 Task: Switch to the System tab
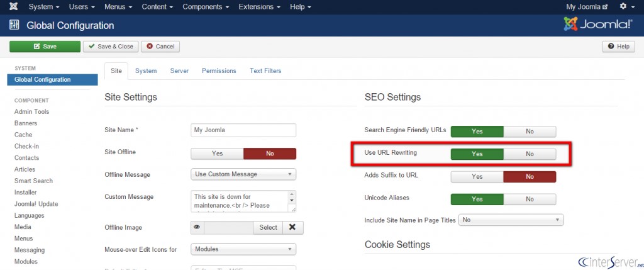tap(146, 70)
